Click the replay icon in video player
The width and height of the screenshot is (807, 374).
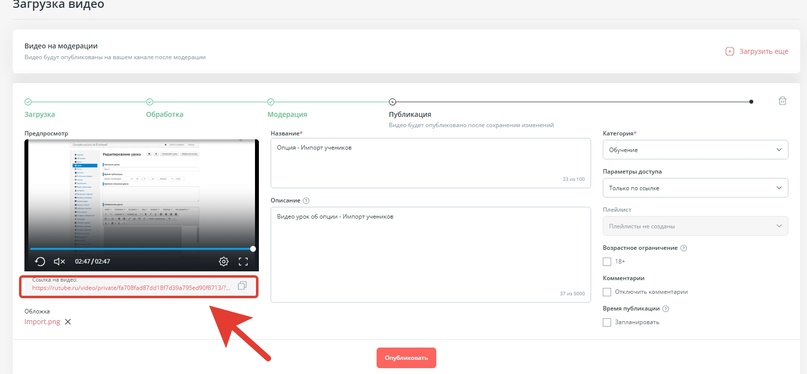pyautogui.click(x=40, y=261)
